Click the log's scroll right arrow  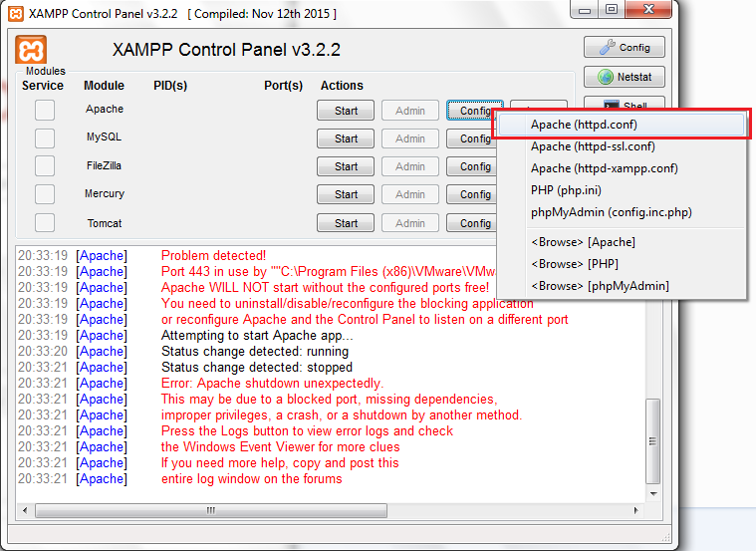pyautogui.click(x=635, y=510)
